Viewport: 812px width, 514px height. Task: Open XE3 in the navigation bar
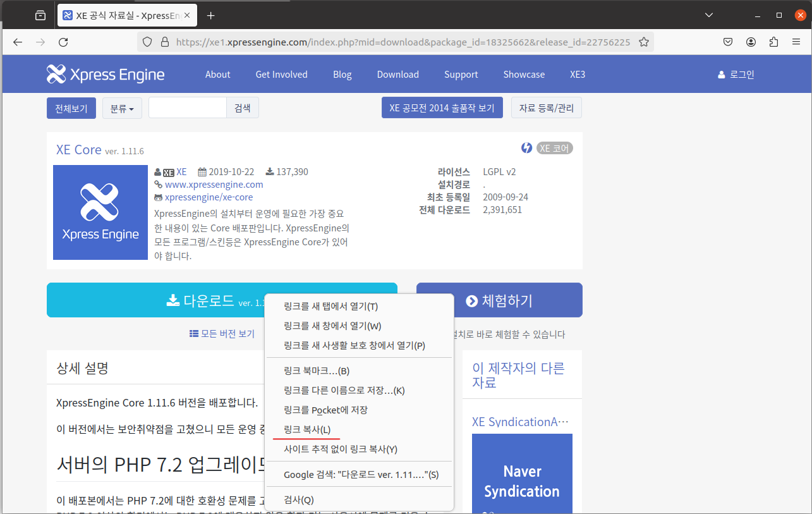tap(578, 75)
